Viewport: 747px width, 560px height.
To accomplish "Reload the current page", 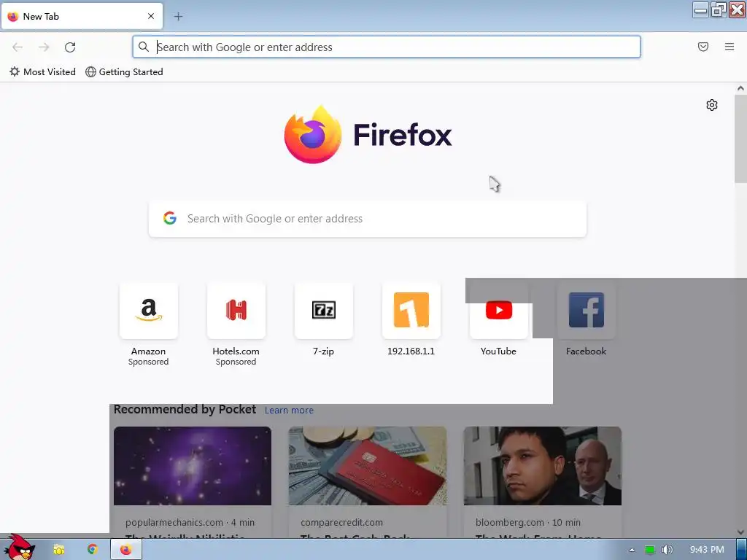I will [70, 47].
